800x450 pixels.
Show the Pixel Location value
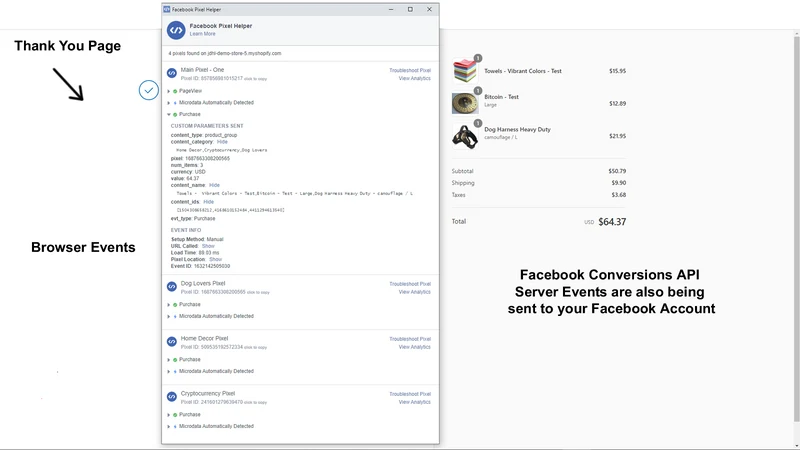(215, 259)
